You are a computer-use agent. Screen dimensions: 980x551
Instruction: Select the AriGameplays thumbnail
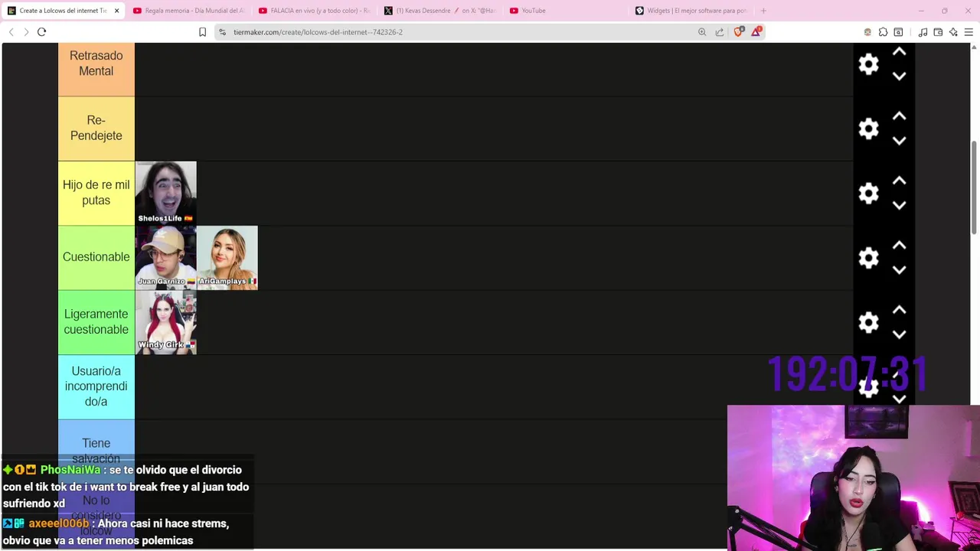[227, 258]
